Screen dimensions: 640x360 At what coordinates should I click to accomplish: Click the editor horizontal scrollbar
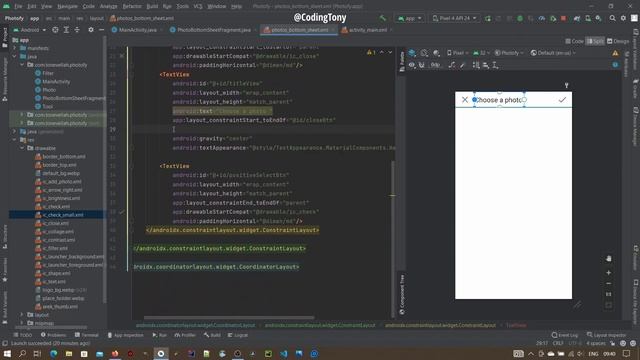[229, 318]
